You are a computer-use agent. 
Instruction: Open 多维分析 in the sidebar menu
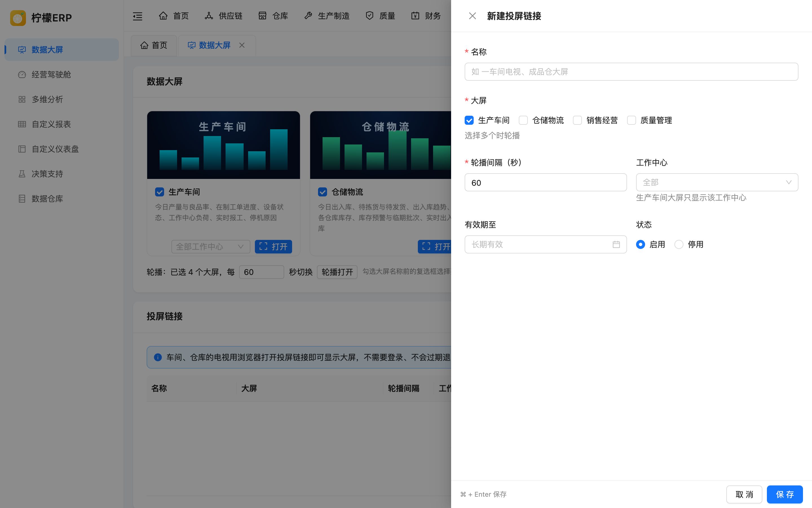[62, 99]
